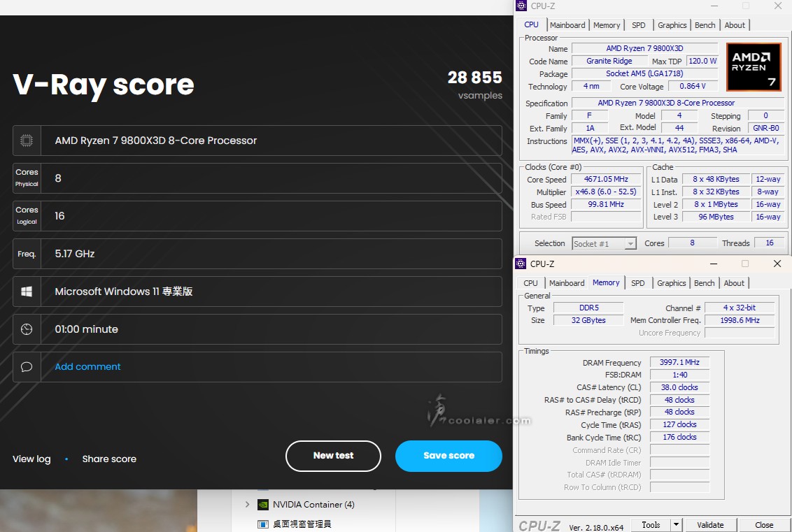Viewport: 792px width, 532px height.
Task: Start a New test
Action: [x=333, y=456]
